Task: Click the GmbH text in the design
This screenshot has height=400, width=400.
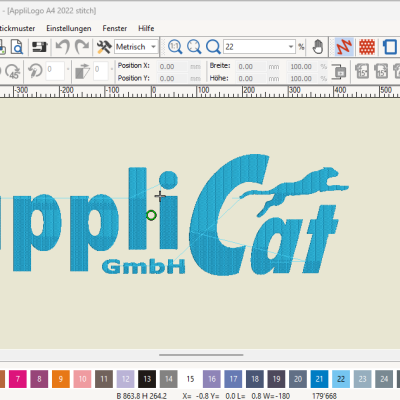Action: point(143,267)
